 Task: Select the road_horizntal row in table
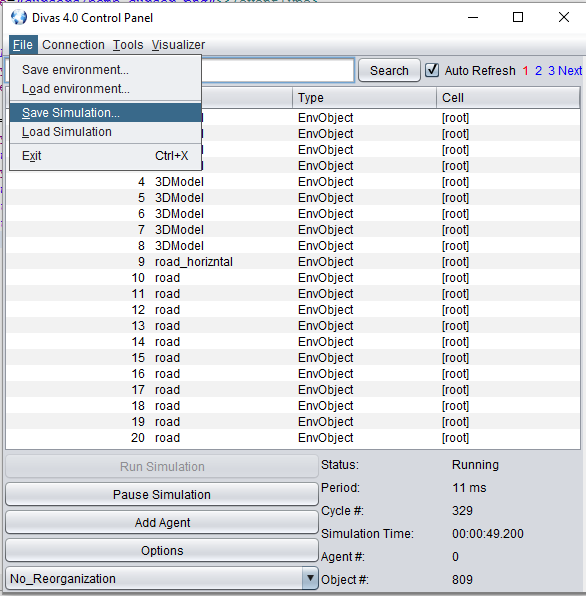click(x=293, y=262)
